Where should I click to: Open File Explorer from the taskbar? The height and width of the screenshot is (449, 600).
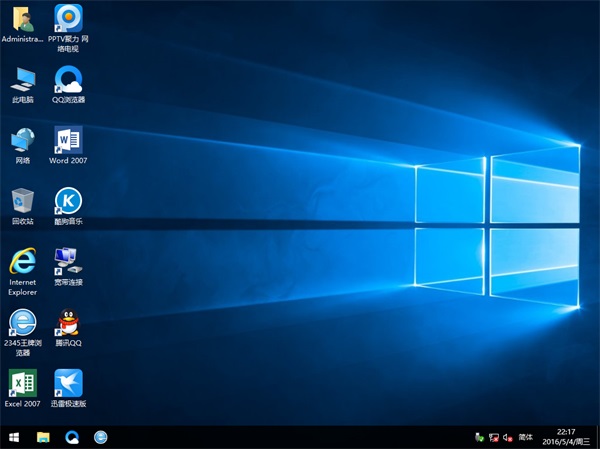click(x=43, y=437)
